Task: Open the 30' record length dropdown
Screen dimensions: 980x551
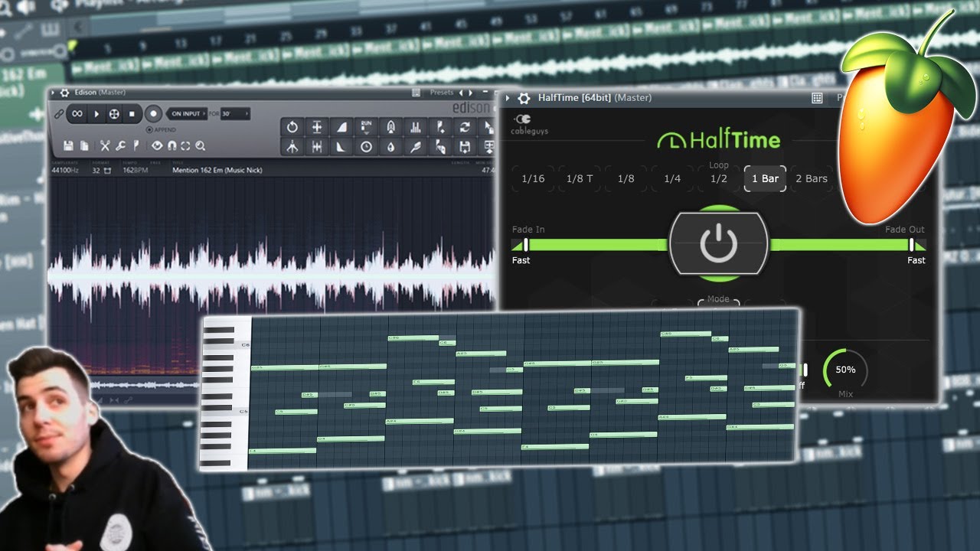Action: (x=236, y=114)
